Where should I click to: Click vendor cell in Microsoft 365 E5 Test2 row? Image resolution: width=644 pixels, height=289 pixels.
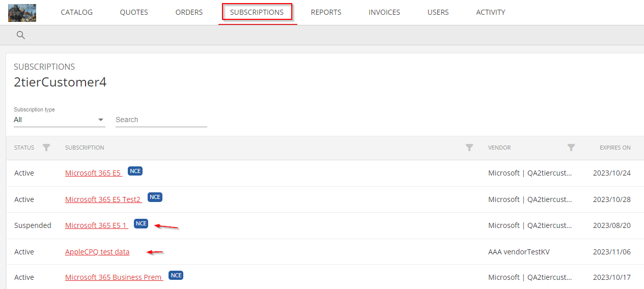pos(530,199)
